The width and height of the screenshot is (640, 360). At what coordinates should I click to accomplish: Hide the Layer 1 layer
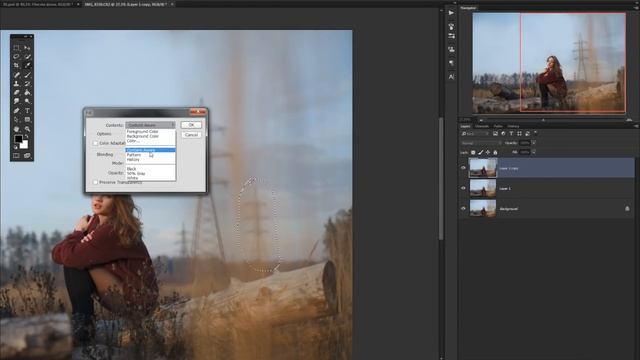click(x=463, y=188)
